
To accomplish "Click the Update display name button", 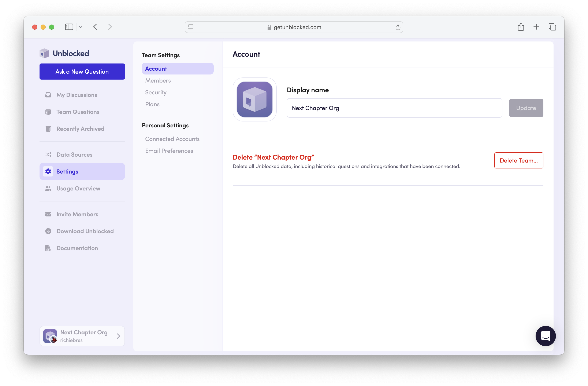I will point(526,108).
